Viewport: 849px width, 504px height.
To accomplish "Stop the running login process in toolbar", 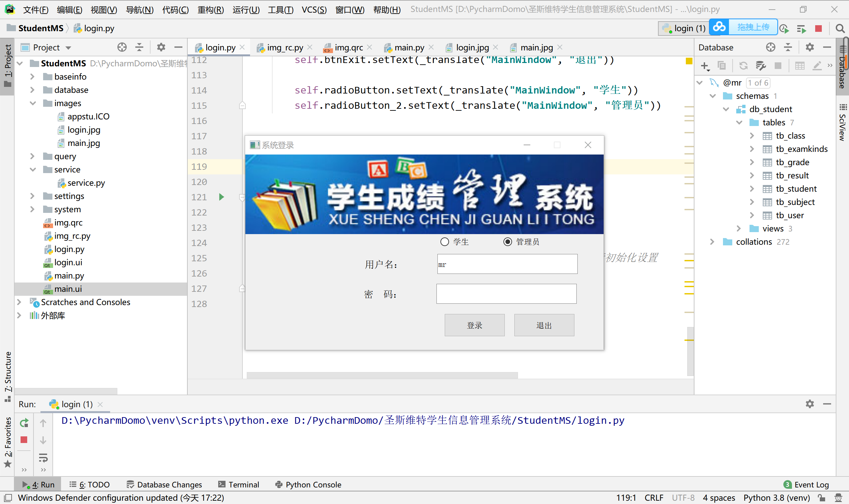I will coord(818,29).
